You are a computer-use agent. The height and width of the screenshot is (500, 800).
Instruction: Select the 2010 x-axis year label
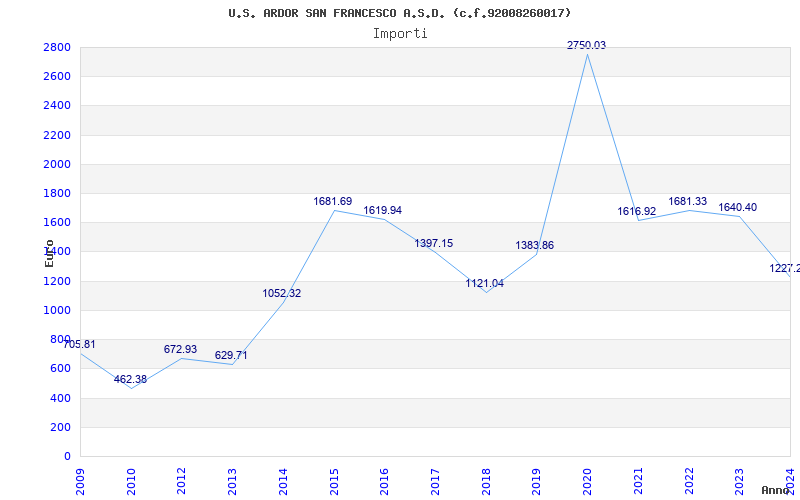point(131,481)
